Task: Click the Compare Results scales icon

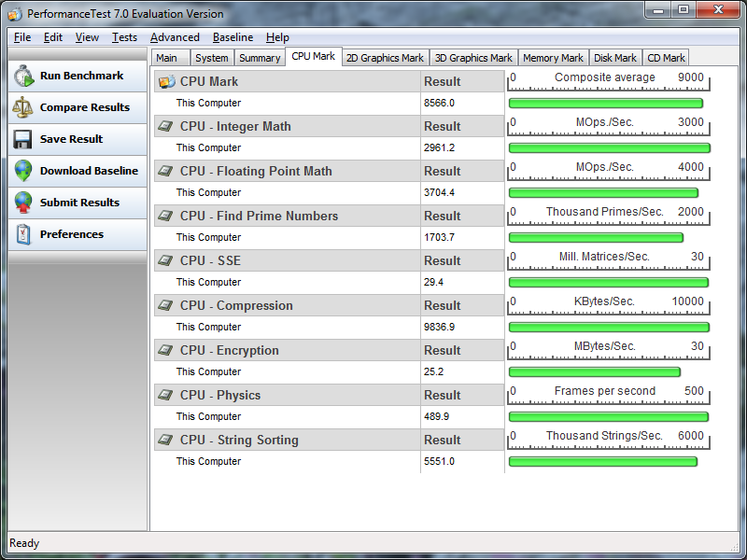Action: 23,108
